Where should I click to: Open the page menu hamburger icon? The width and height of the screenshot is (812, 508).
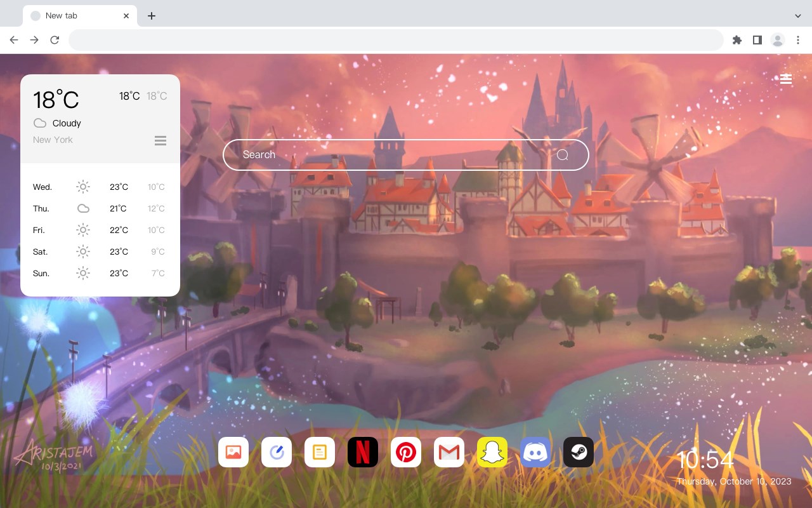click(786, 79)
